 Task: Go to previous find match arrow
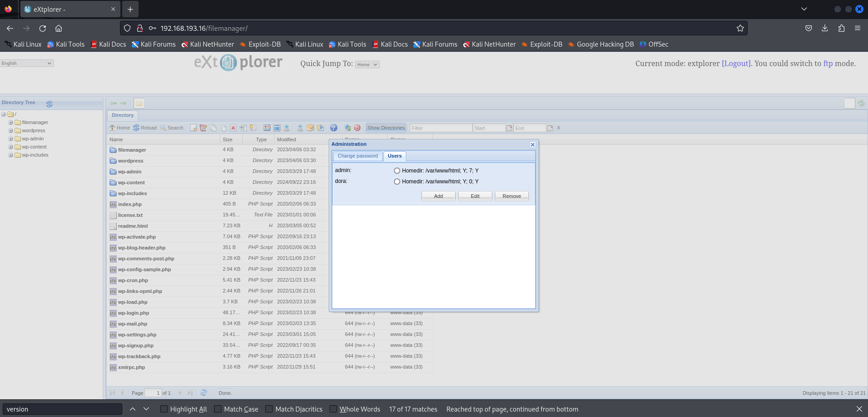click(133, 409)
